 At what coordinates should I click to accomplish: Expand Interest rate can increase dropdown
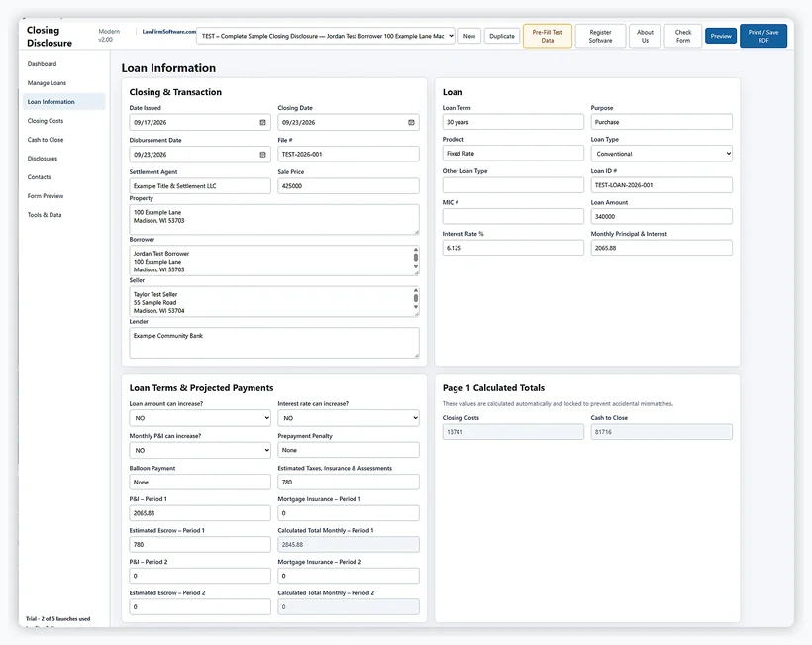click(349, 418)
